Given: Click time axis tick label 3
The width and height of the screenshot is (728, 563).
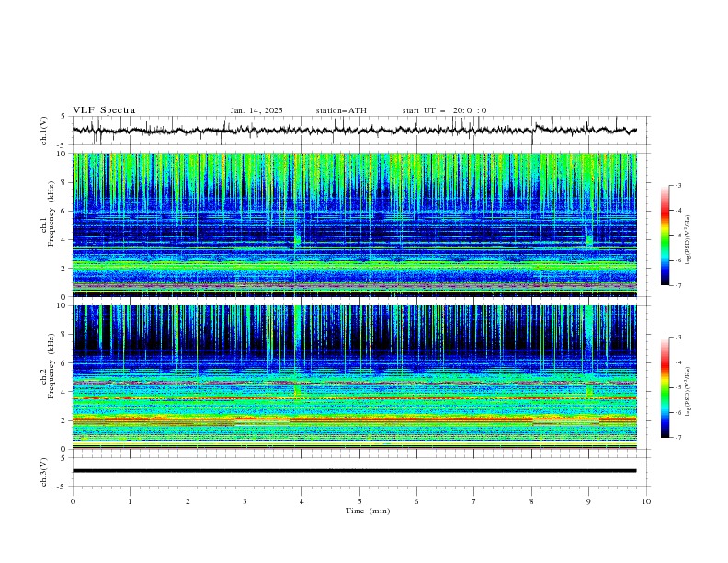Looking at the screenshot, I should (245, 501).
